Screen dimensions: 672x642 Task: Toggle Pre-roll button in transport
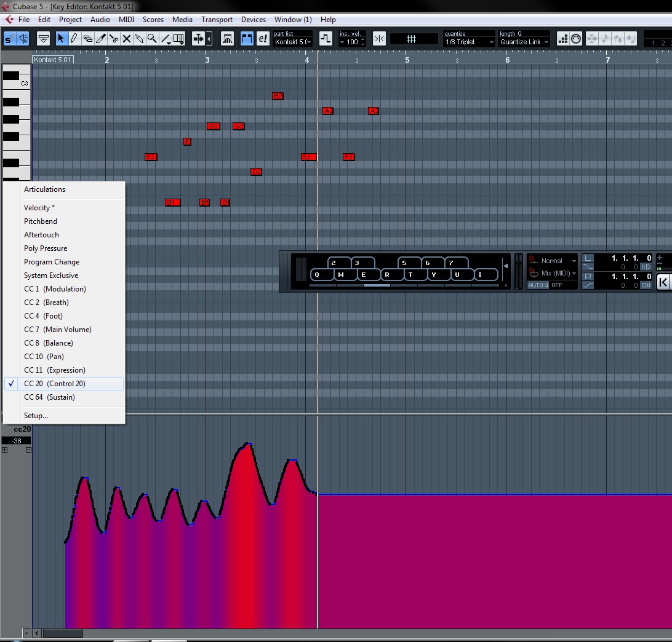point(646,267)
